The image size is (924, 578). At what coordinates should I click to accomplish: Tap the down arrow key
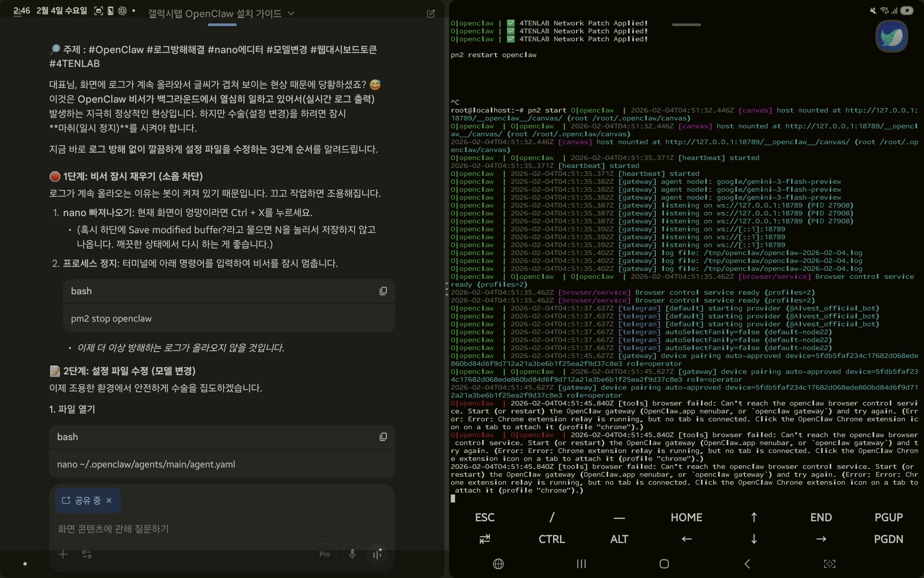pyautogui.click(x=753, y=539)
